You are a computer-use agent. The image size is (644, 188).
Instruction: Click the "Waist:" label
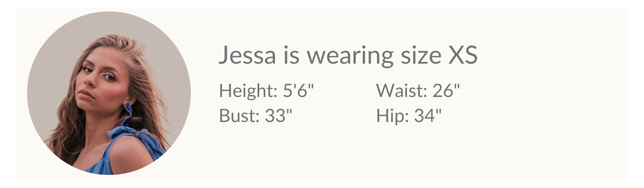pos(401,90)
